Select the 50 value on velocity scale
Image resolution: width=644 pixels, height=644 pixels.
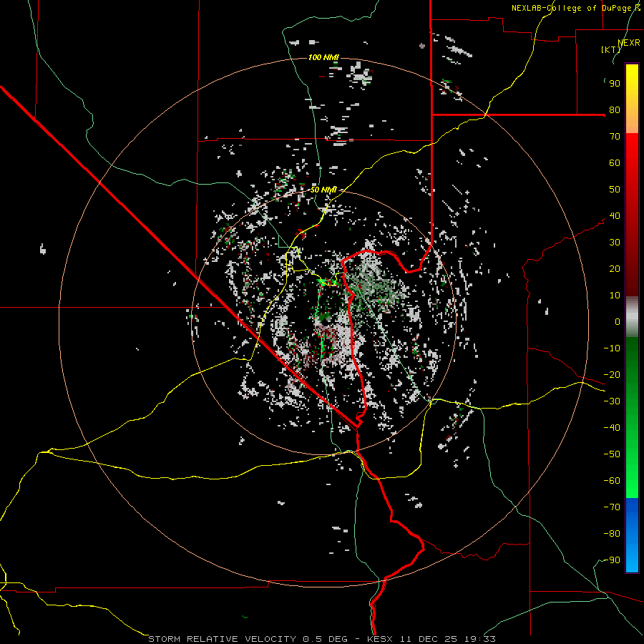click(615, 190)
